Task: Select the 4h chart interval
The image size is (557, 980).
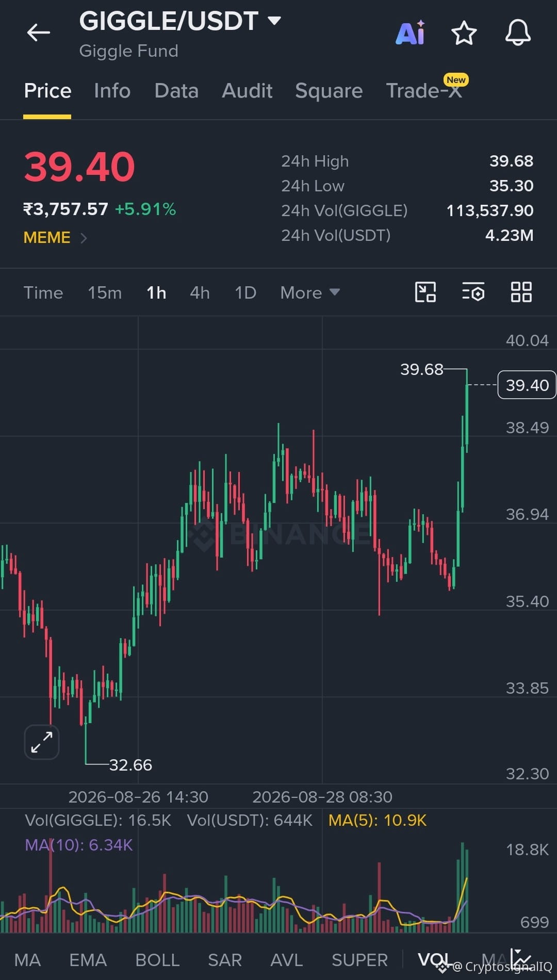Action: 200,292
